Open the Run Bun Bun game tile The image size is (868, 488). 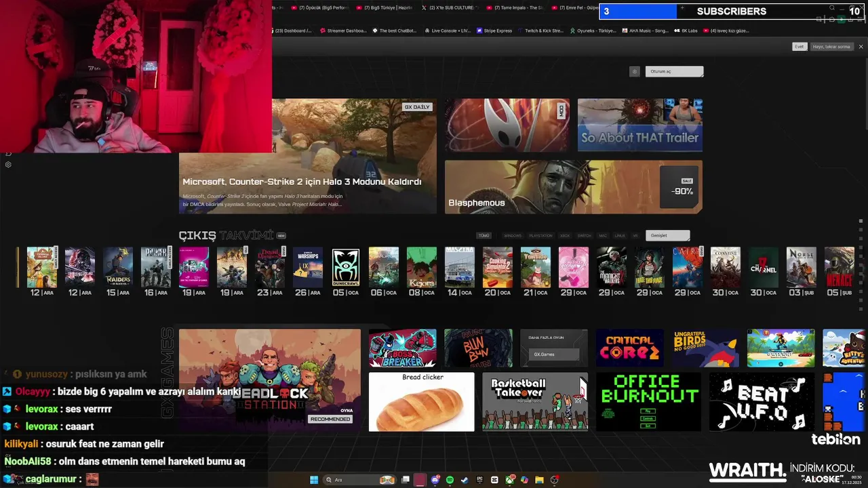pos(479,348)
